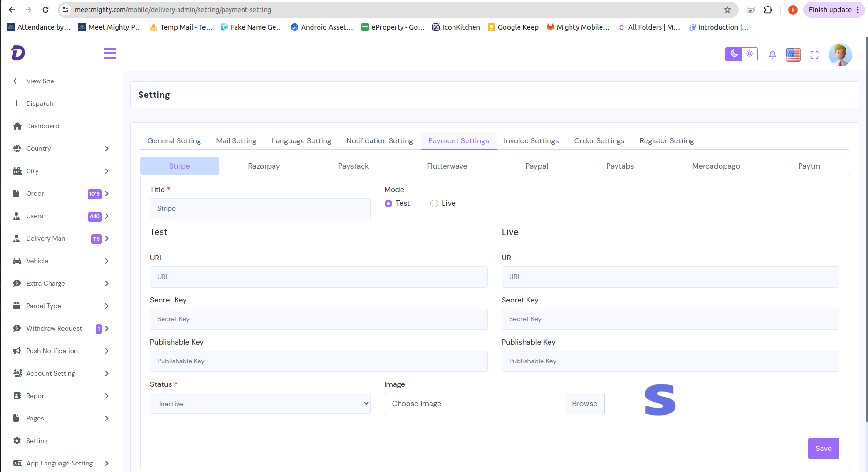The width and height of the screenshot is (868, 472).
Task: Select the Paystack payment tab
Action: coord(353,166)
